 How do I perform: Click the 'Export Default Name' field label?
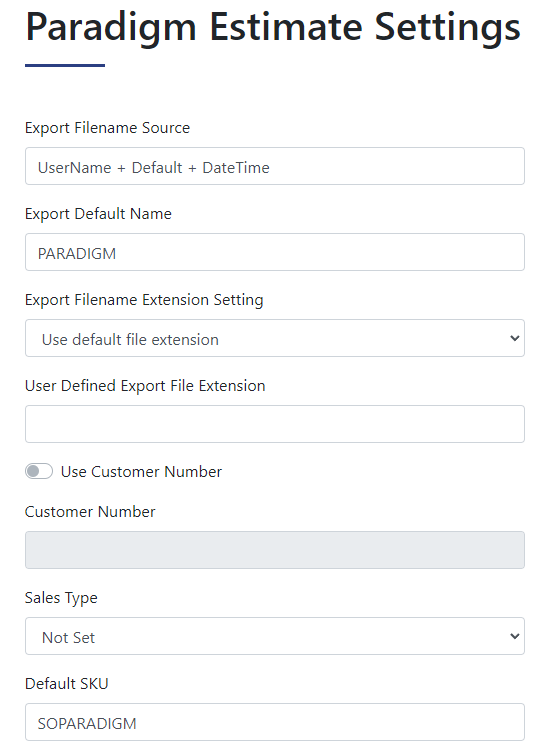[x=98, y=214]
